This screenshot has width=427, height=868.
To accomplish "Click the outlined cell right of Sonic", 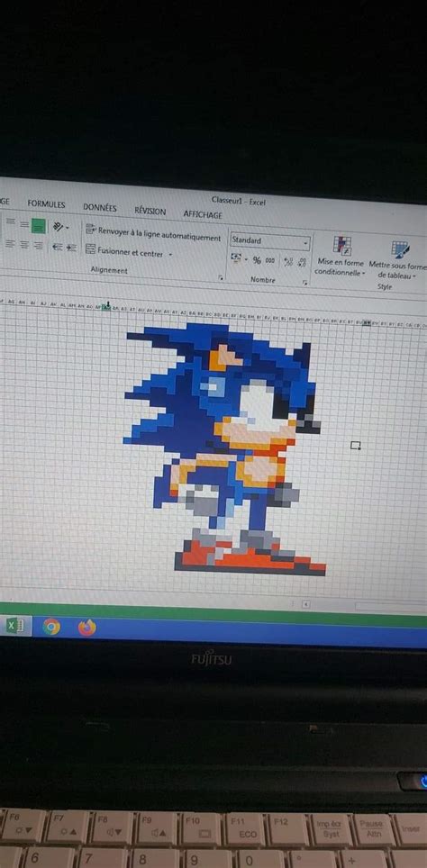I will coord(356,445).
